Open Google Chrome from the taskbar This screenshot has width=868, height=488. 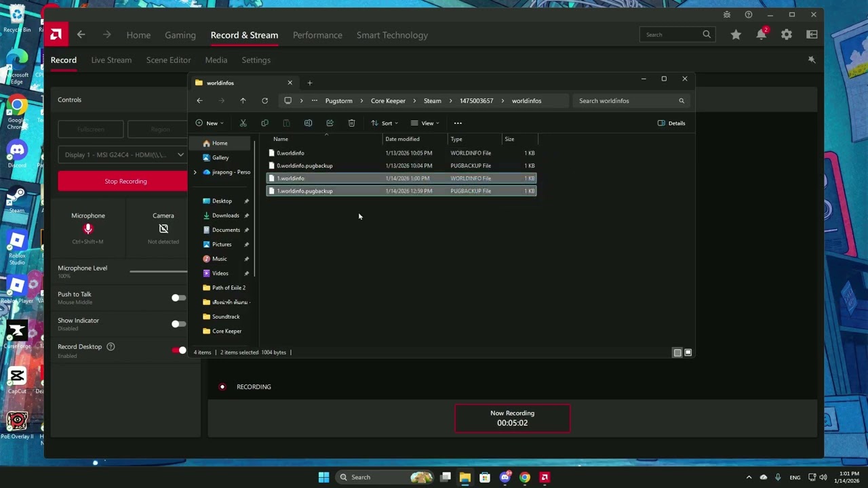pyautogui.click(x=524, y=477)
